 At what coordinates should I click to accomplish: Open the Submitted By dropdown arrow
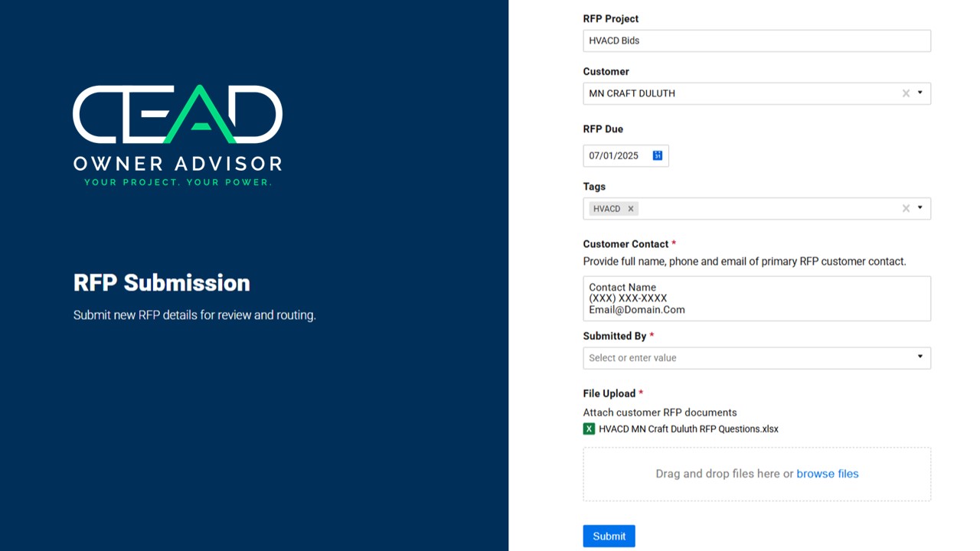[920, 357]
